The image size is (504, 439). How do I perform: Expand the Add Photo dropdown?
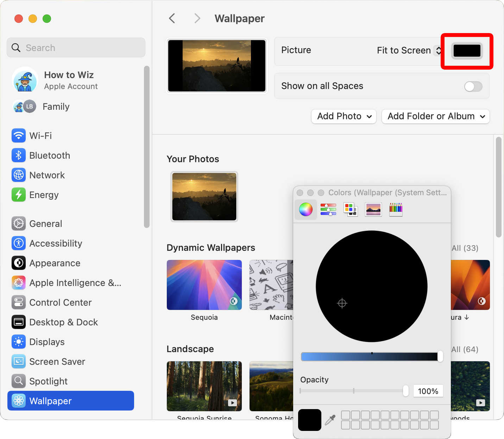[344, 116]
